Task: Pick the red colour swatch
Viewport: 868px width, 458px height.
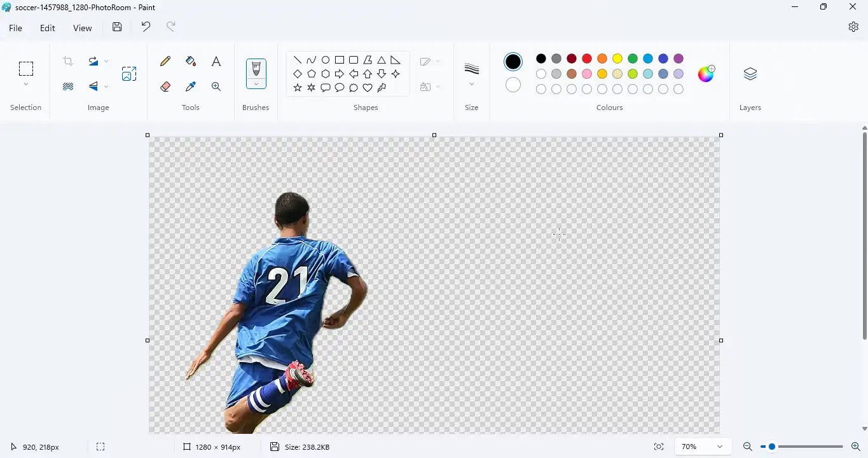Action: [x=587, y=59]
